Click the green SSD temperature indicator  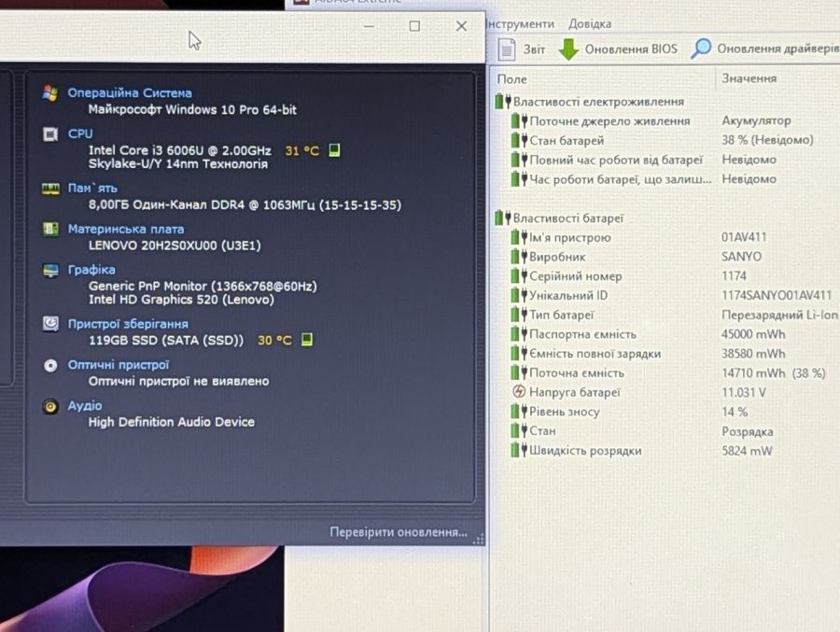(x=307, y=339)
